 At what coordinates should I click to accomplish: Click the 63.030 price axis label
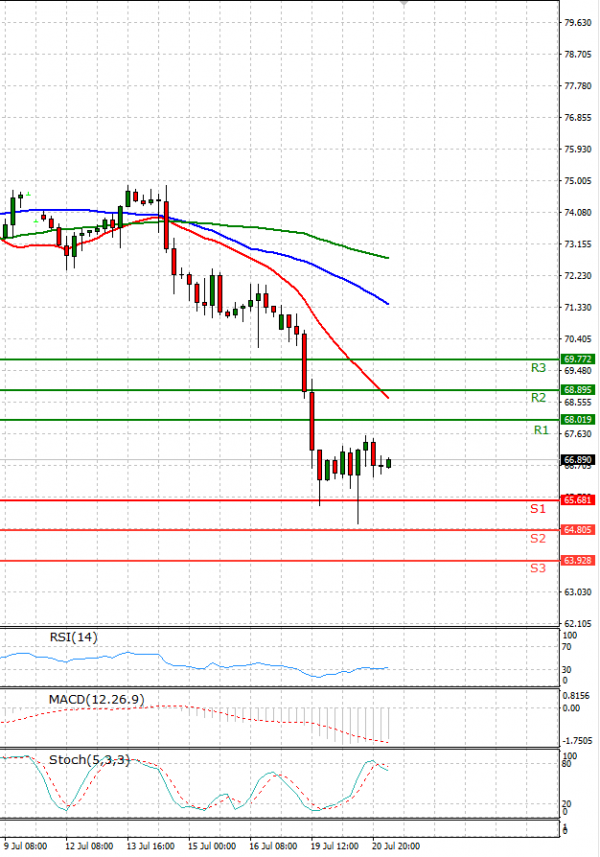(578, 592)
